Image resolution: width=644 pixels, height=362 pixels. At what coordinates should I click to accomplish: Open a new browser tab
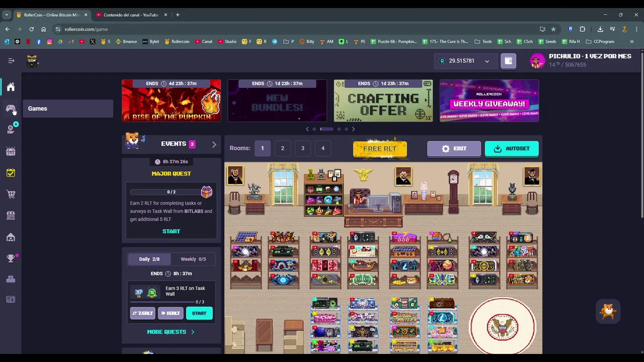tap(177, 15)
